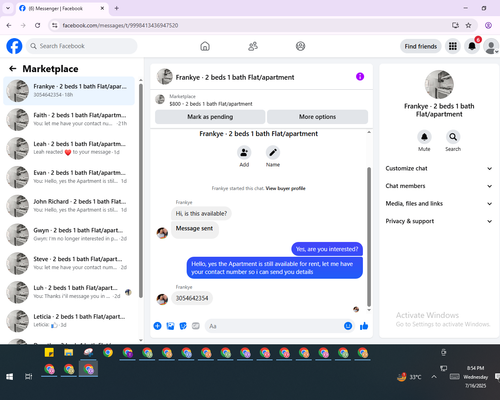Open the Groups icon in top navigation

(x=300, y=46)
